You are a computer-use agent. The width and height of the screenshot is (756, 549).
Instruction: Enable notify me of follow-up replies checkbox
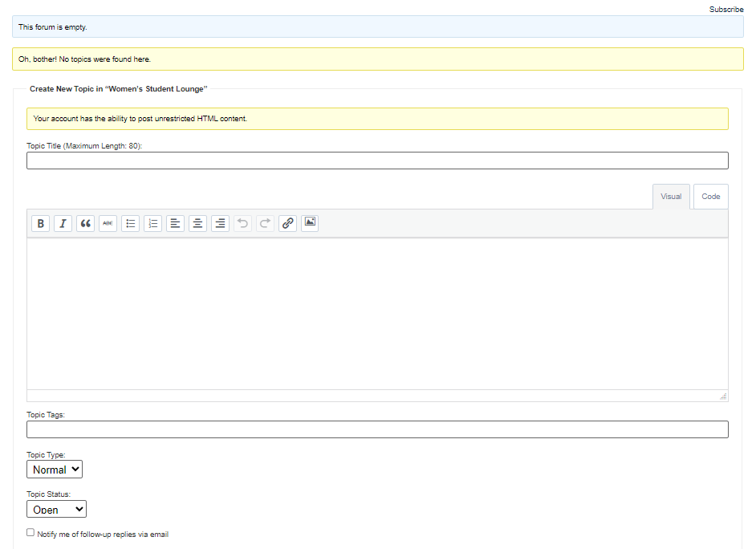point(30,532)
